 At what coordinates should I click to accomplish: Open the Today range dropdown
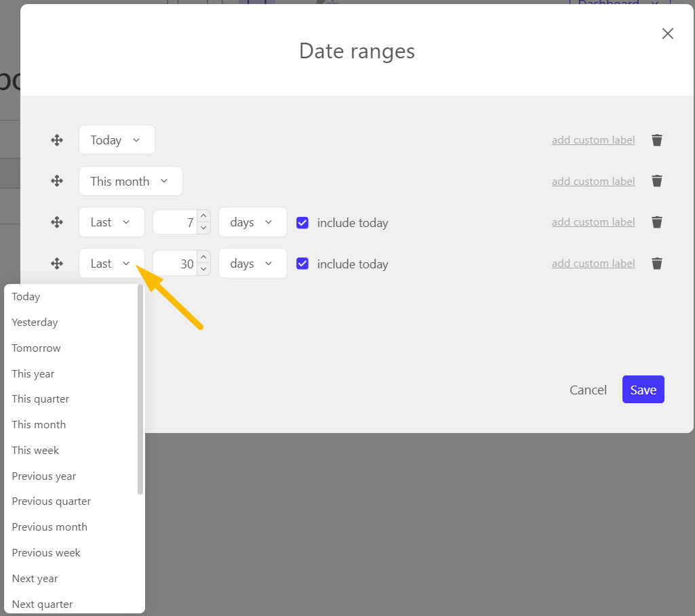click(117, 140)
